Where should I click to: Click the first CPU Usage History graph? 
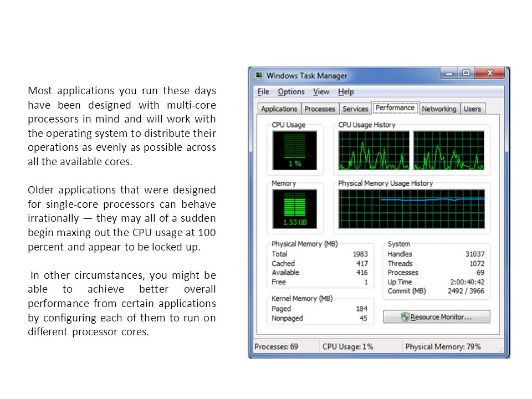[x=374, y=151]
